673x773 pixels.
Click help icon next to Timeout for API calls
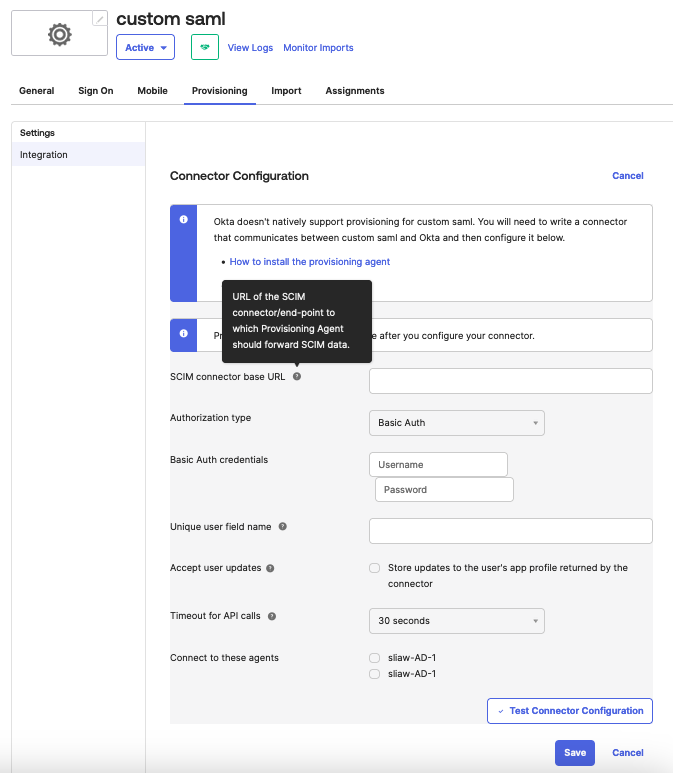pos(272,616)
